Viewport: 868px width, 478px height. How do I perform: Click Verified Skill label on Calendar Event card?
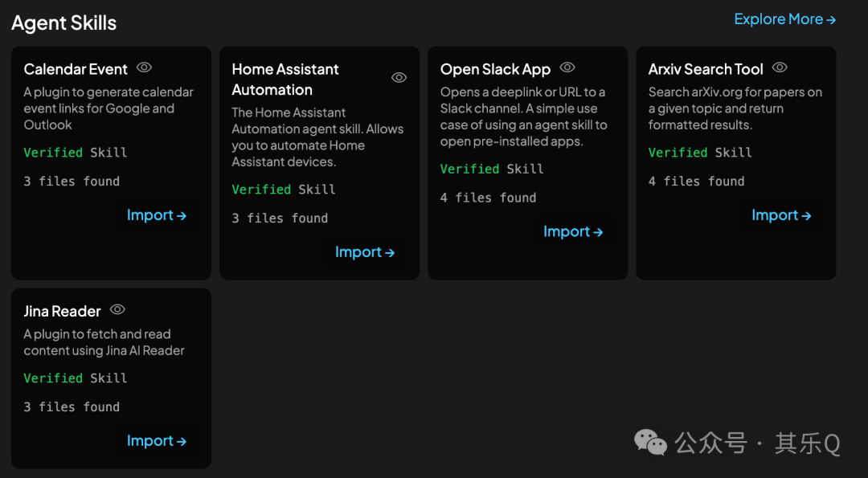76,152
